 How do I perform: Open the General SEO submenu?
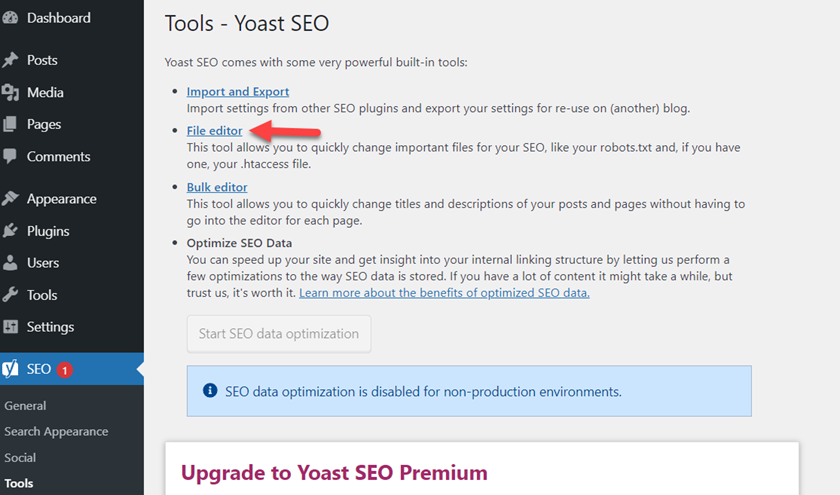[x=25, y=406]
